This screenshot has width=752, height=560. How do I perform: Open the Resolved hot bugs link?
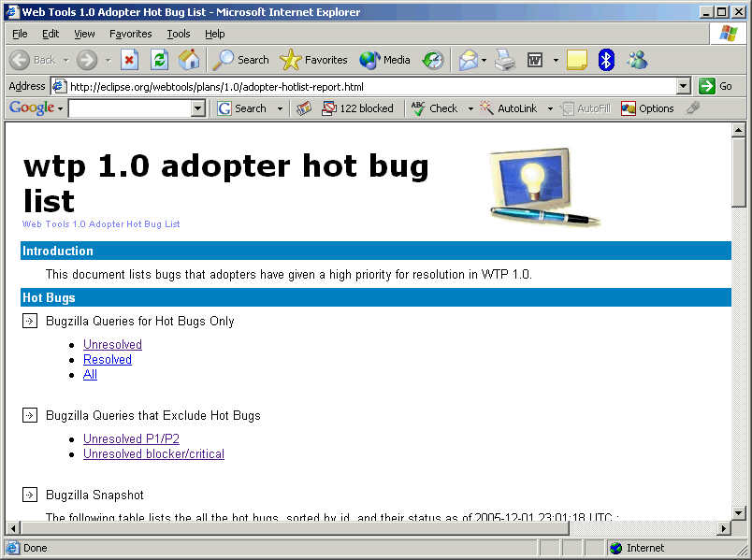pos(108,359)
